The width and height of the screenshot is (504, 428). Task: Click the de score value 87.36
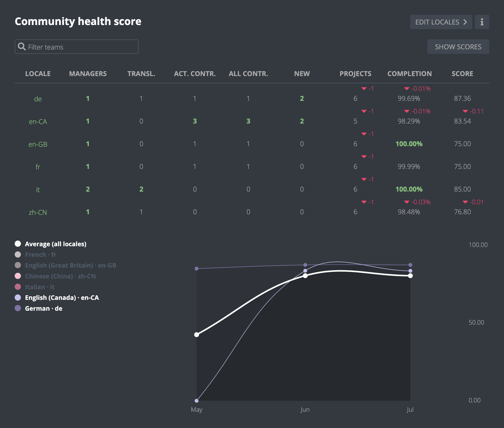point(462,98)
